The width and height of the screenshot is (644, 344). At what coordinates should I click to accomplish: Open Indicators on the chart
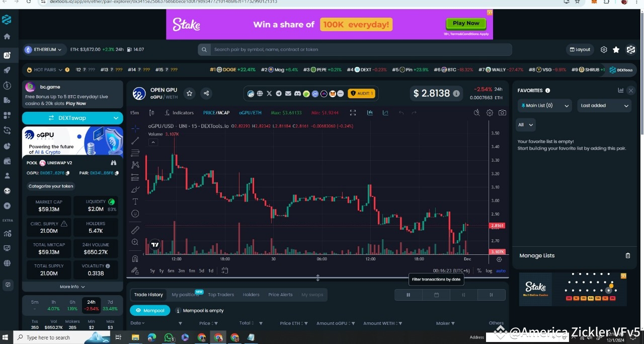(x=179, y=113)
